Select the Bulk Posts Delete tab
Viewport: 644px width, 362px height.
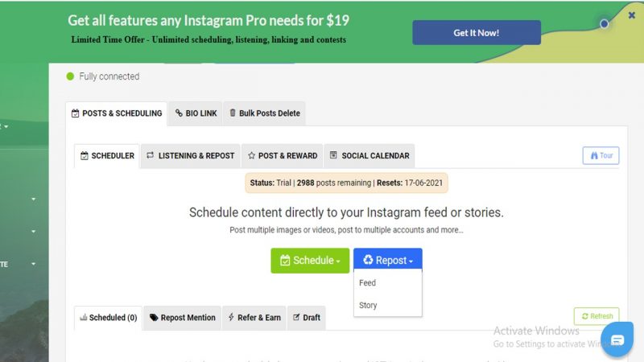pos(265,113)
